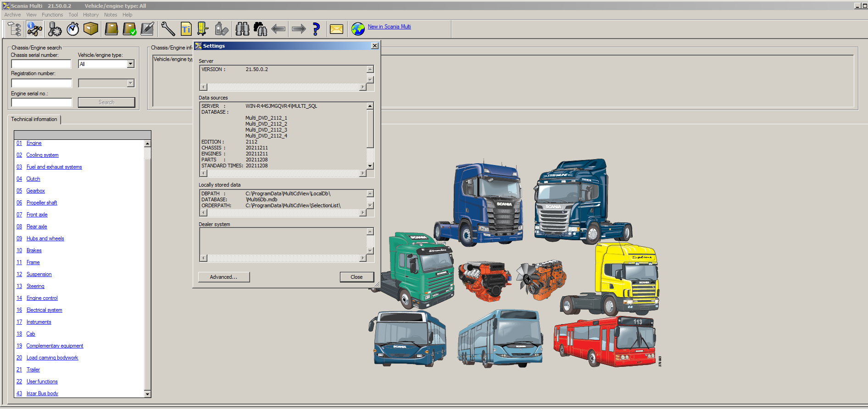This screenshot has width=868, height=409.
Task: Open the Hubs and wheels link
Action: pyautogui.click(x=45, y=238)
